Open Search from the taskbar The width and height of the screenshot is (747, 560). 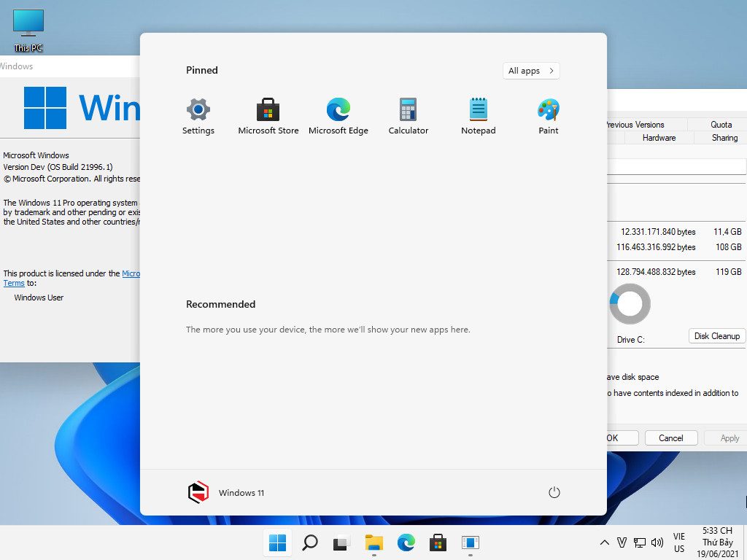(x=309, y=542)
